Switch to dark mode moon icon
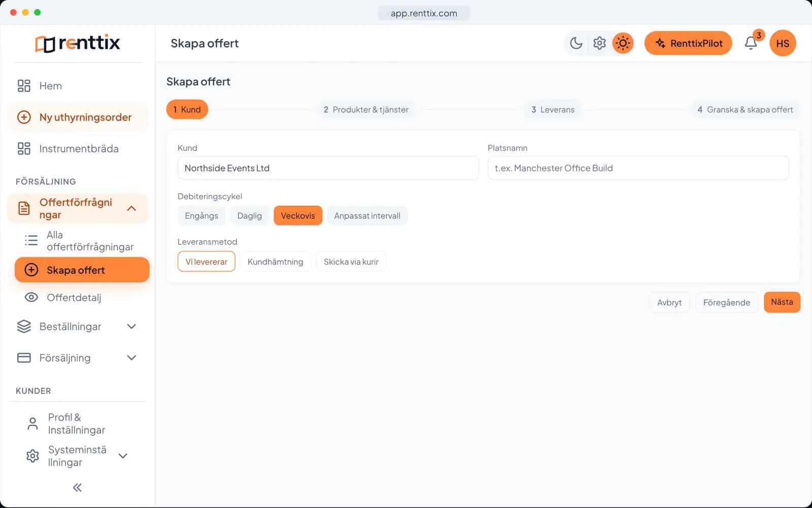This screenshot has width=812, height=508. click(x=576, y=43)
